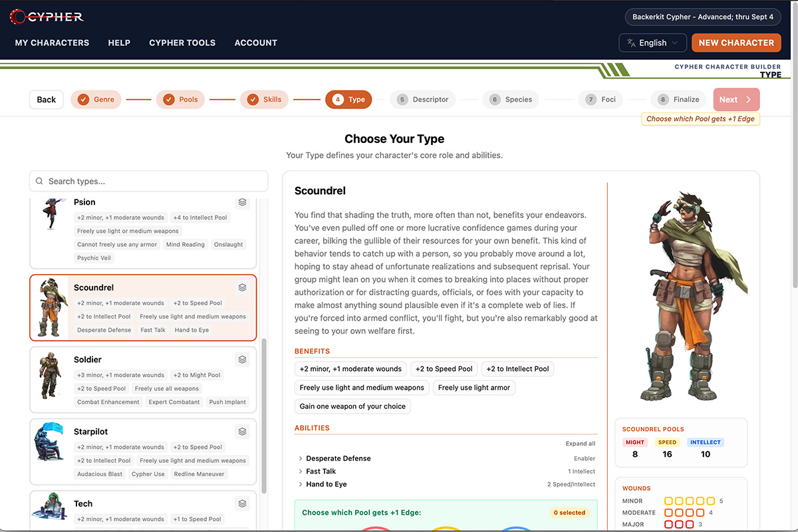Click the Genre step checkmark icon
Screen dimensions: 798x532
pos(83,100)
